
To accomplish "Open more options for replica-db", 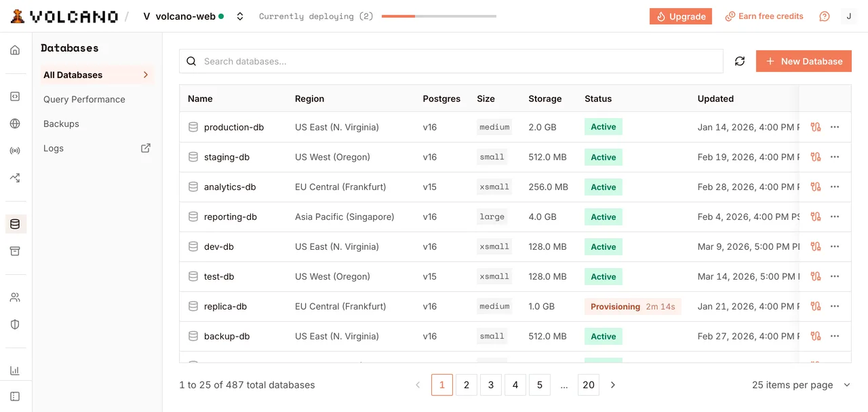I will click(x=835, y=306).
